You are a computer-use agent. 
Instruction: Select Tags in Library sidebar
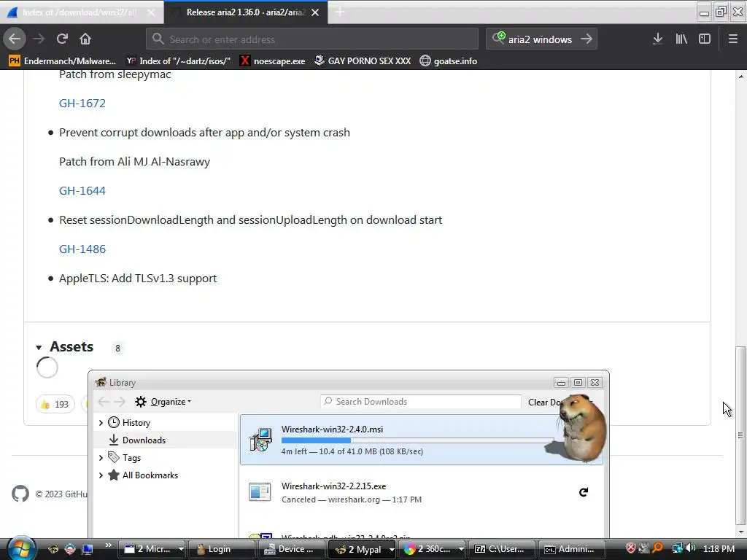pyautogui.click(x=131, y=458)
